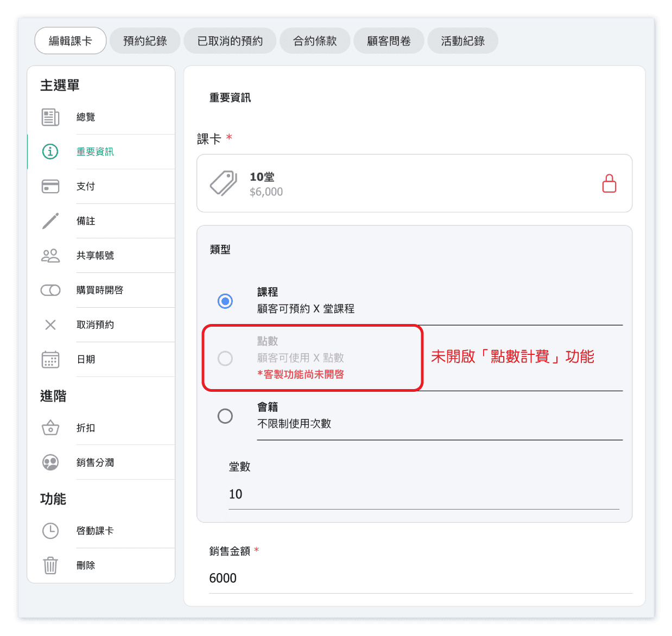Viewport: 672px width, 636px height.
Task: Switch to the 預約紀錄 tab
Action: pyautogui.click(x=145, y=41)
